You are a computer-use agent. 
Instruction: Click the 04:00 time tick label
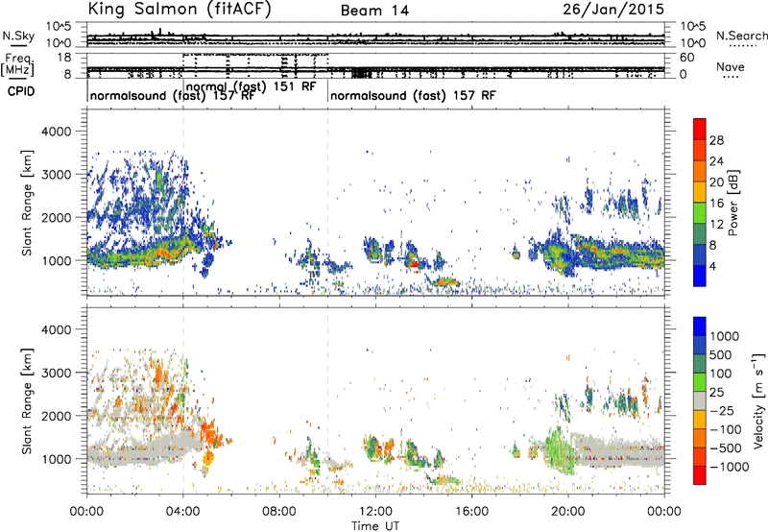pos(183,512)
